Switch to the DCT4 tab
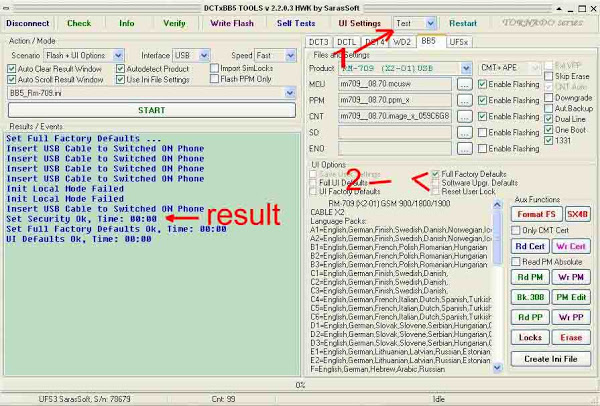This screenshot has height=406, width=600. [x=375, y=42]
